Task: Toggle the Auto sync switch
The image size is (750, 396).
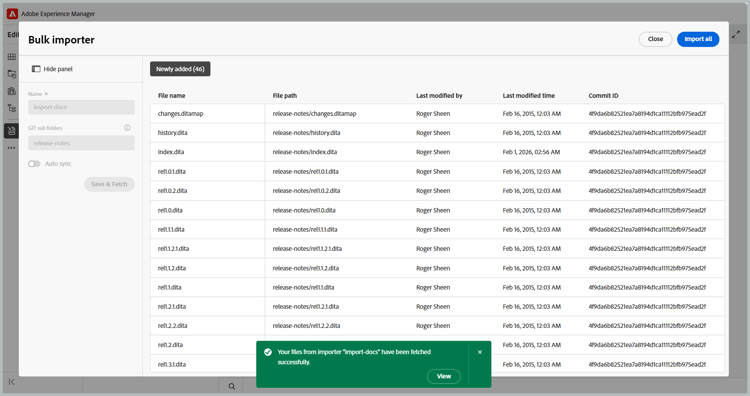Action: click(x=34, y=164)
